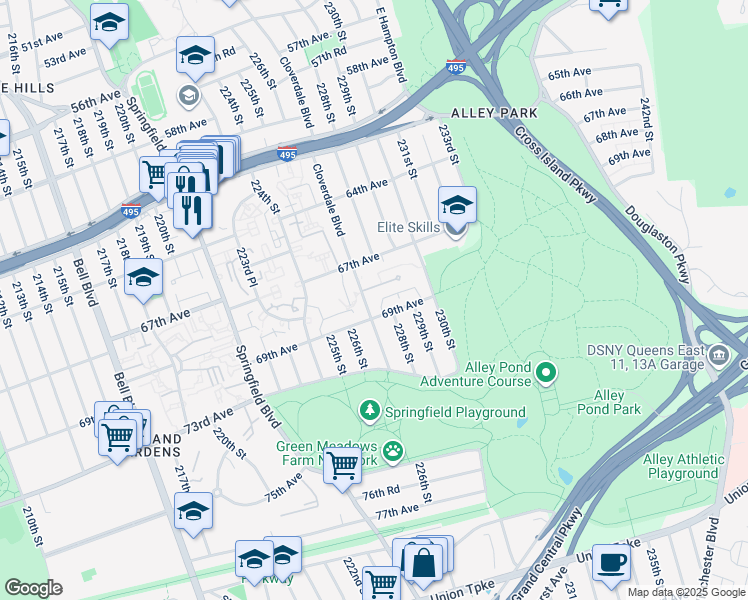Image resolution: width=748 pixels, height=600 pixels.
Task: Open the graduation cap marker near 51st Ave
Action: tap(109, 22)
